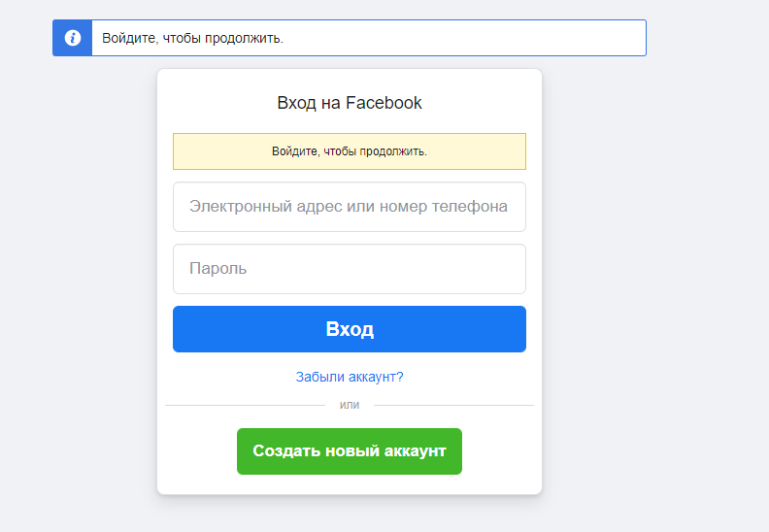Click the top banner text "Войдите, чтобы продолжить"
Screen dimensions: 769x532
192,38
